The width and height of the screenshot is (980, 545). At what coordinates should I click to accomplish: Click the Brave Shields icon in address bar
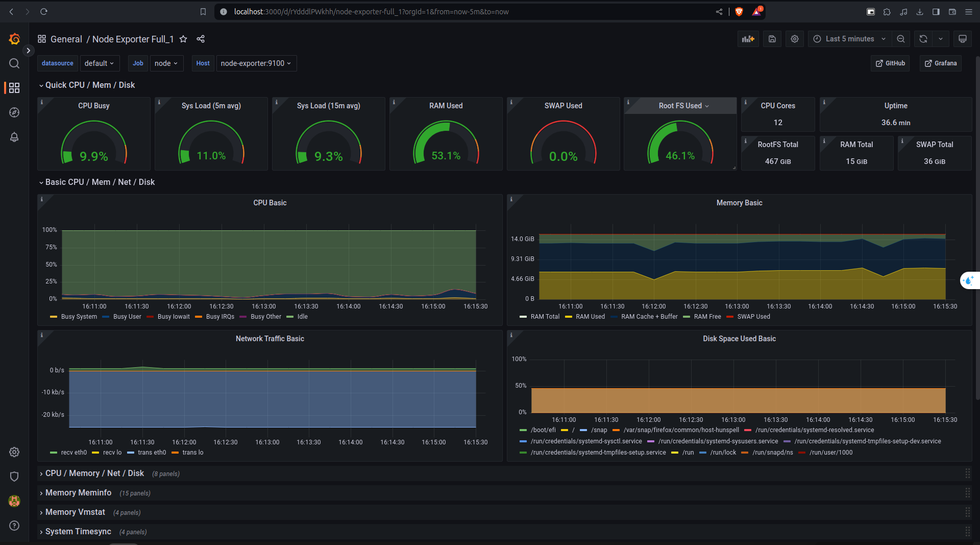click(739, 12)
